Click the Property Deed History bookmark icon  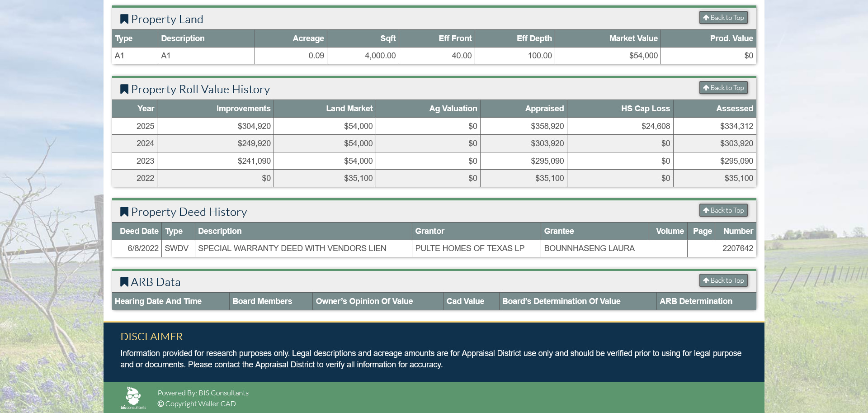pos(124,212)
